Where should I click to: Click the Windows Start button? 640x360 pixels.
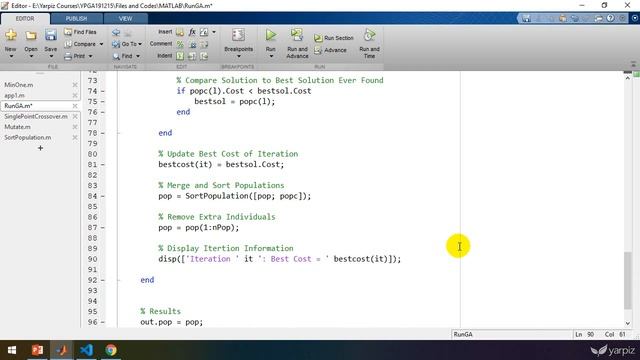point(12,350)
